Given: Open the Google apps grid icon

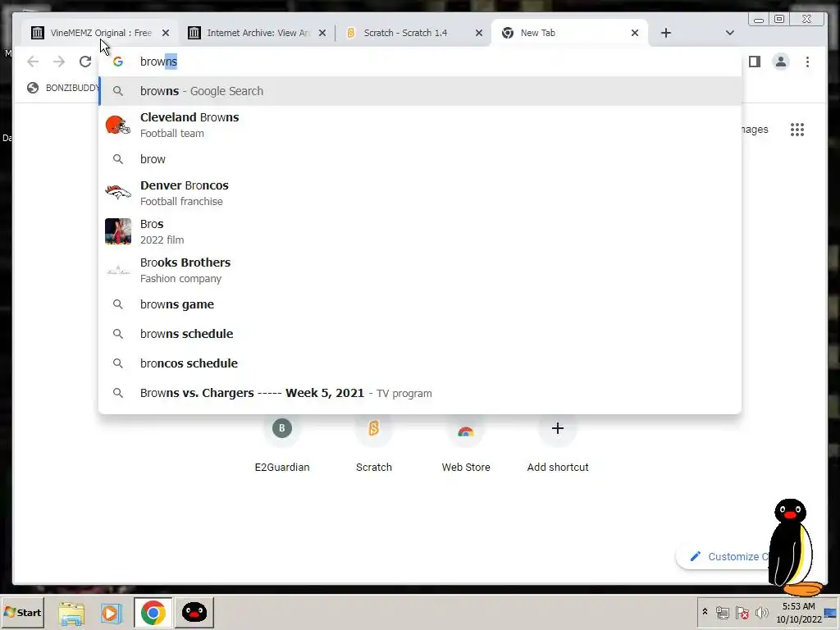Looking at the screenshot, I should pos(797,130).
